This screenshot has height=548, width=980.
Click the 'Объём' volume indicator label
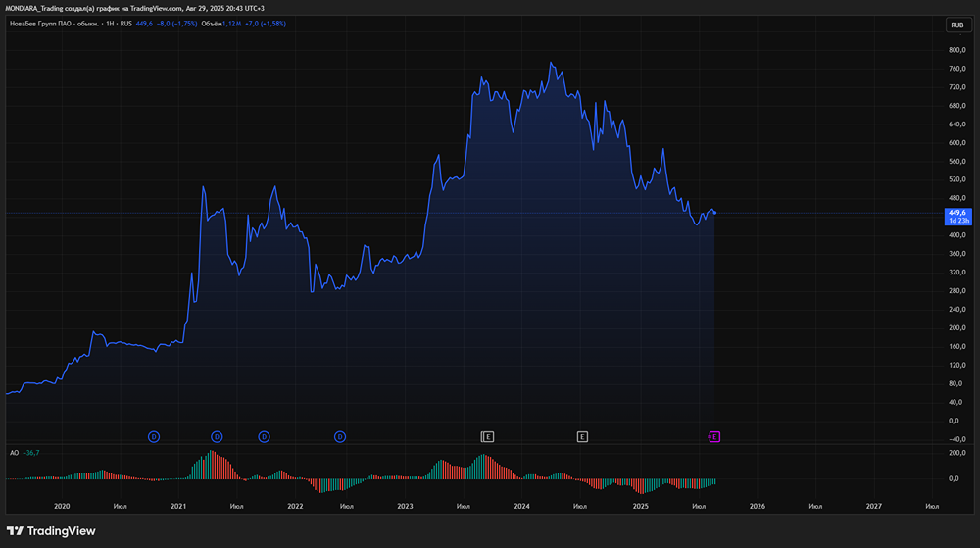212,24
